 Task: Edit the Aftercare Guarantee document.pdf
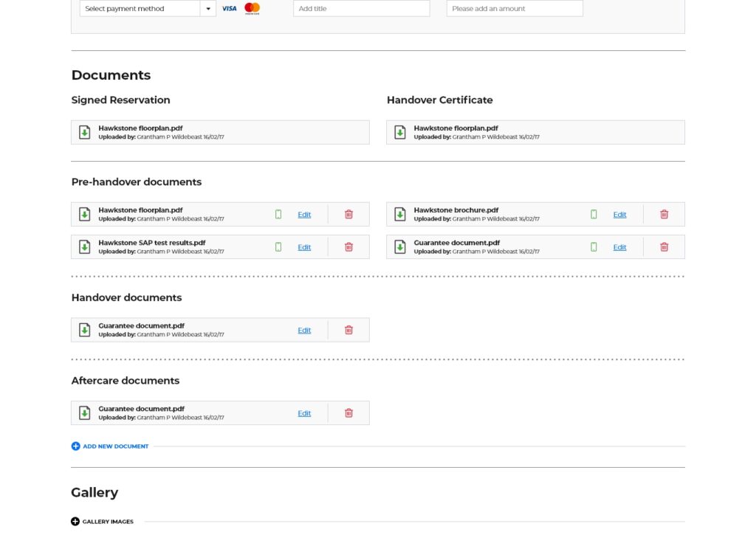click(x=304, y=413)
